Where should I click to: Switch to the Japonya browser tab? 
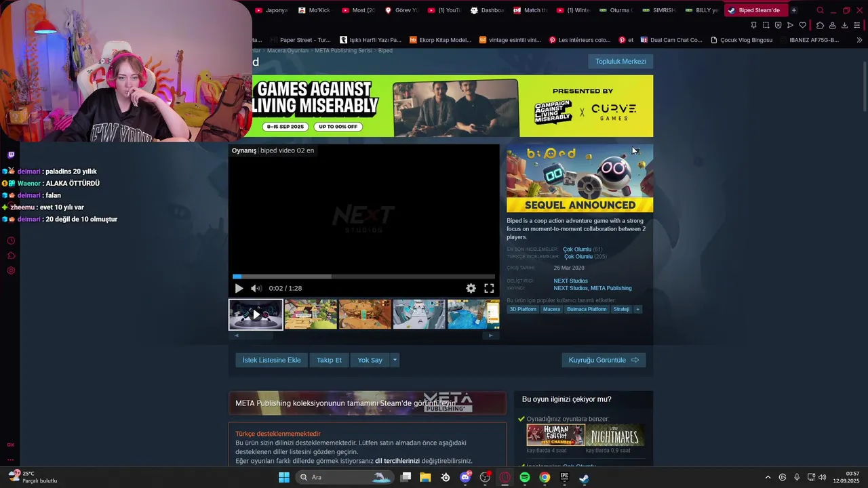pyautogui.click(x=271, y=10)
